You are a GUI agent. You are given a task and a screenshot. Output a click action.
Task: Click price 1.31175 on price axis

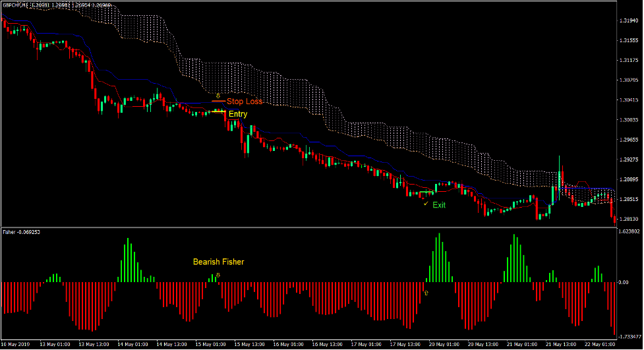click(629, 61)
